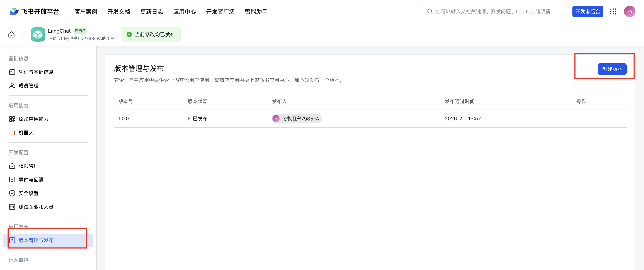Open 权限管理 permissions in sidebar
Screen dimensions: 644x270
[28, 166]
